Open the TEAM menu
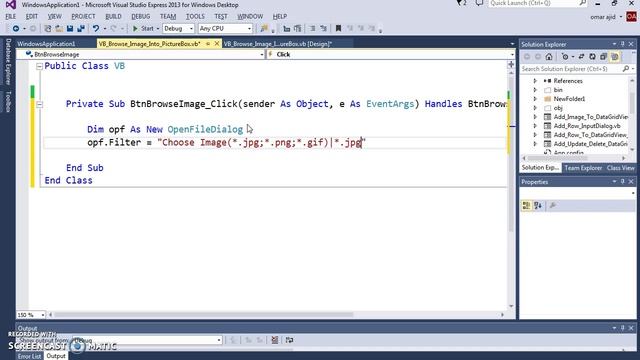This screenshot has height=360, width=640. pyautogui.click(x=168, y=16)
